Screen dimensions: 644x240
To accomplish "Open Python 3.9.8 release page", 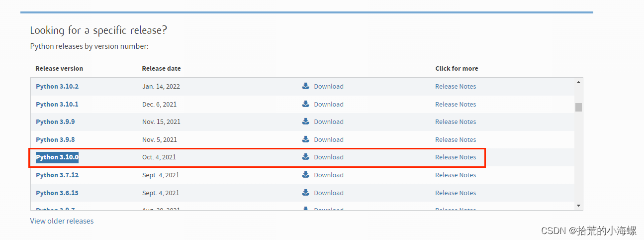I will point(55,139).
